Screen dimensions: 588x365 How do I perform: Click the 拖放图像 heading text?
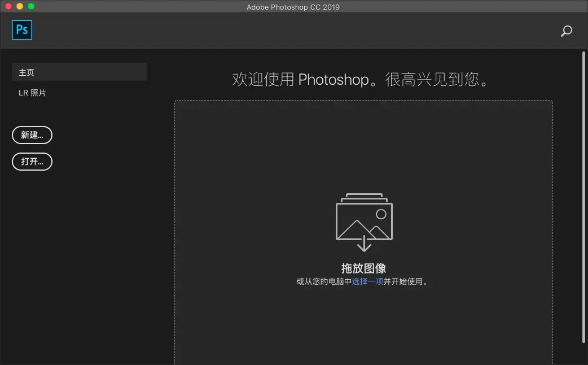[x=363, y=268]
